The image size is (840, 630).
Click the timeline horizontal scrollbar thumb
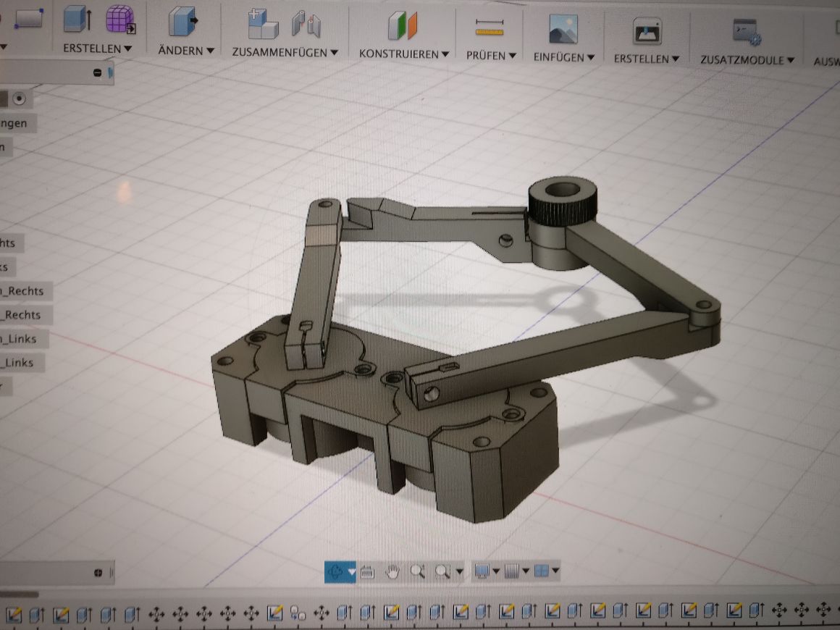(19, 594)
